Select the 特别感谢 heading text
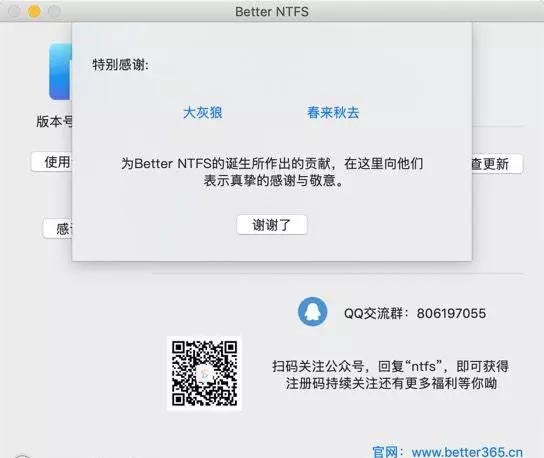Image resolution: width=544 pixels, height=458 pixels. point(120,65)
